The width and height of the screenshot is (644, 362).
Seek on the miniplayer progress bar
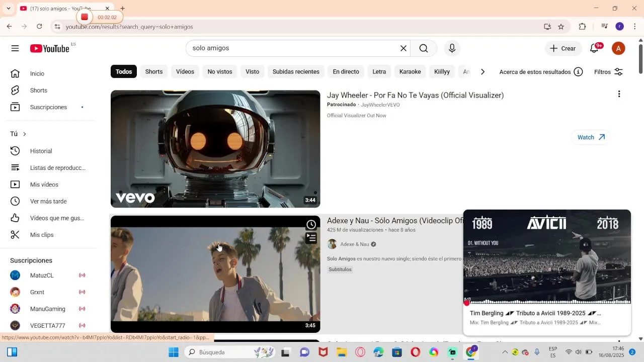tap(547, 303)
